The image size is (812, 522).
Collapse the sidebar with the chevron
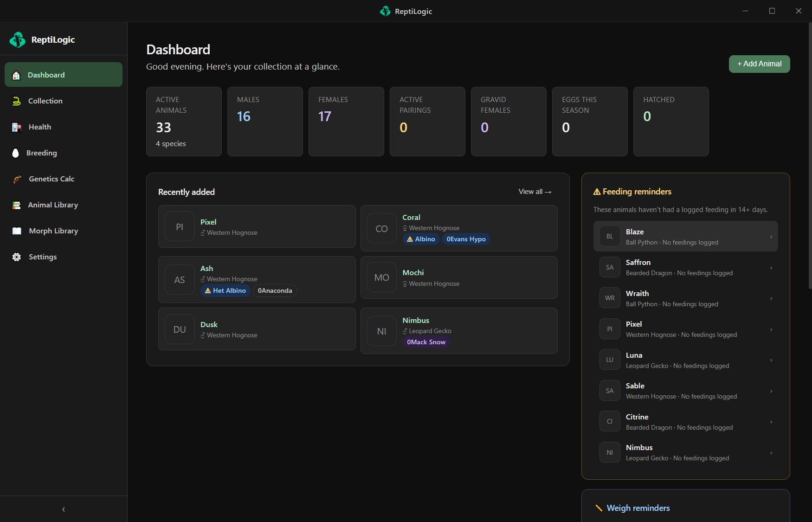64,509
